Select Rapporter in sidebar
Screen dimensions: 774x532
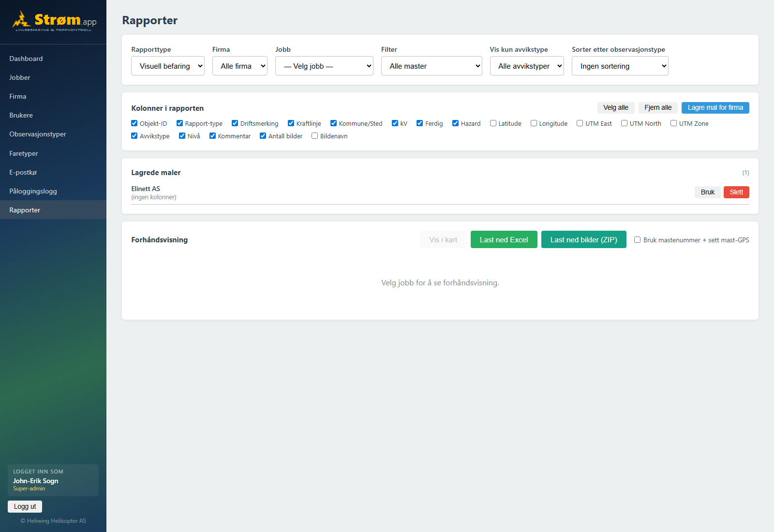[53, 210]
